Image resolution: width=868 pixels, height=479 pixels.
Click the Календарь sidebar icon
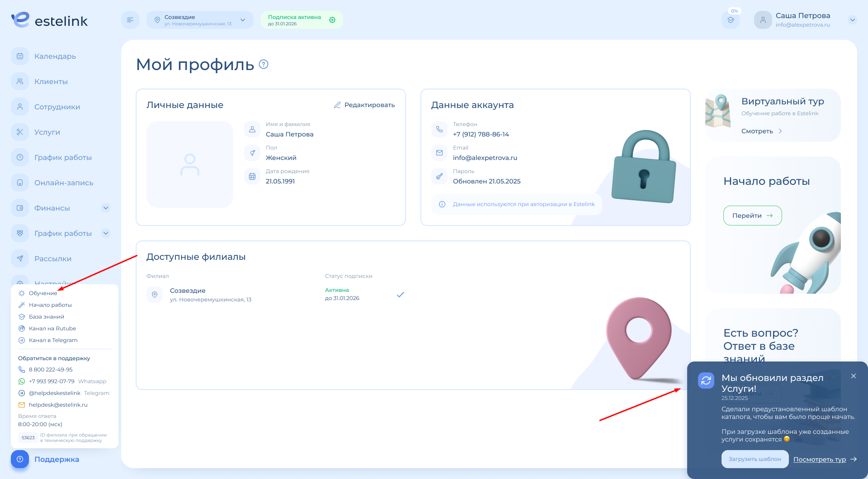tap(20, 56)
